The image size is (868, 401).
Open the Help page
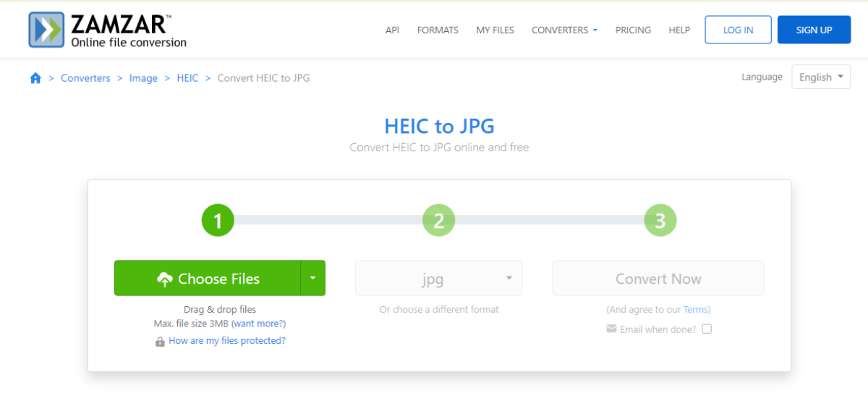tap(679, 30)
